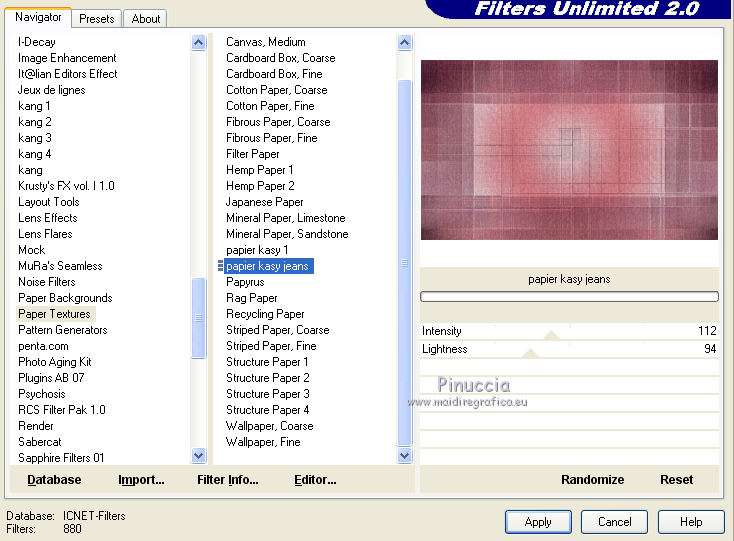Click Reset parameters

[x=676, y=480]
